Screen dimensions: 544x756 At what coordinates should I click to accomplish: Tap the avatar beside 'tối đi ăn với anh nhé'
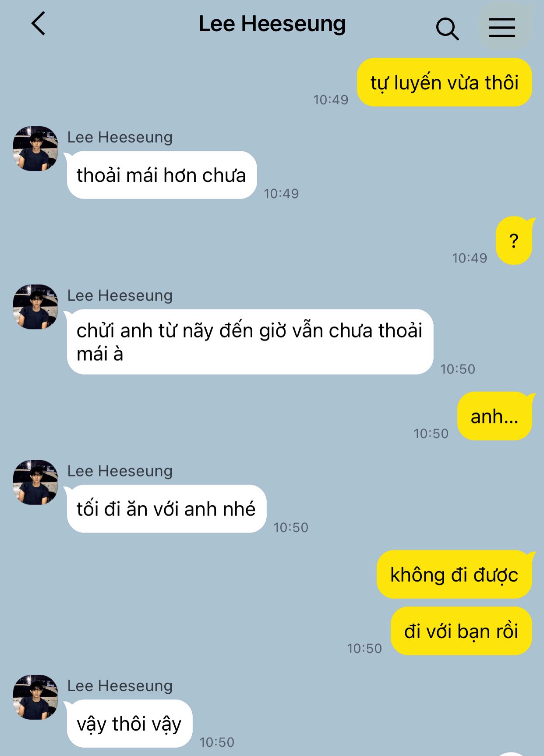click(35, 483)
